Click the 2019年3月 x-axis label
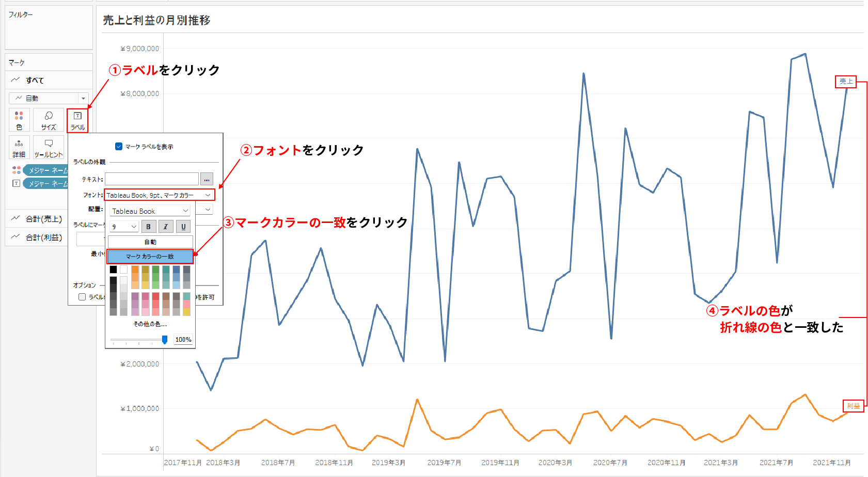 (388, 463)
